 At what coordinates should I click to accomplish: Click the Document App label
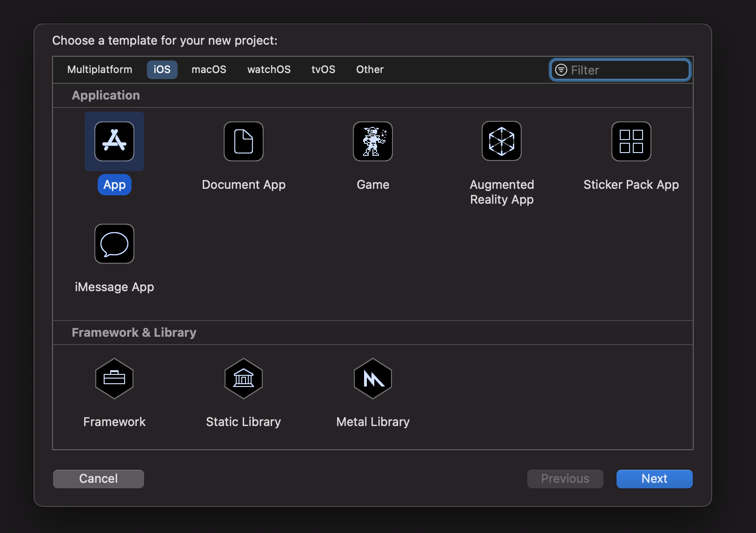(244, 185)
